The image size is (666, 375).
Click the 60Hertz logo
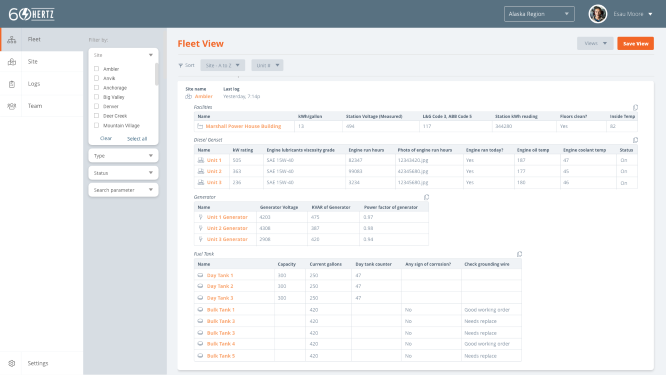pyautogui.click(x=31, y=14)
